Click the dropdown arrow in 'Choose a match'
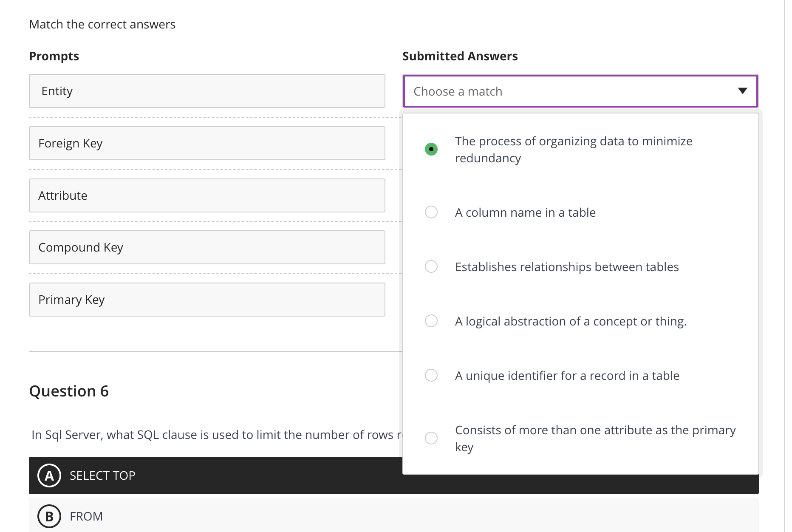This screenshot has height=532, width=792. pos(742,91)
